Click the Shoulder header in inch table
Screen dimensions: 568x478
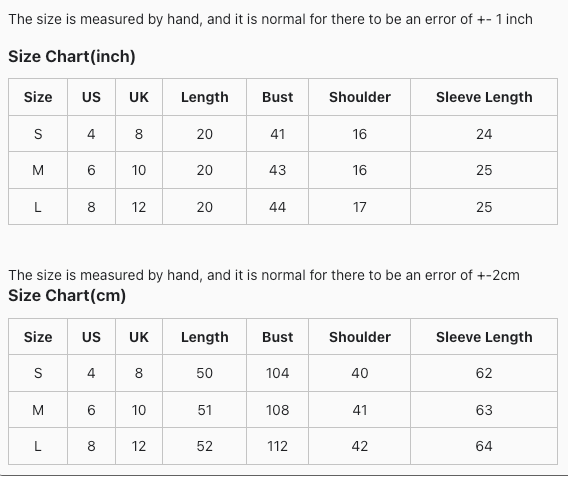(x=360, y=97)
